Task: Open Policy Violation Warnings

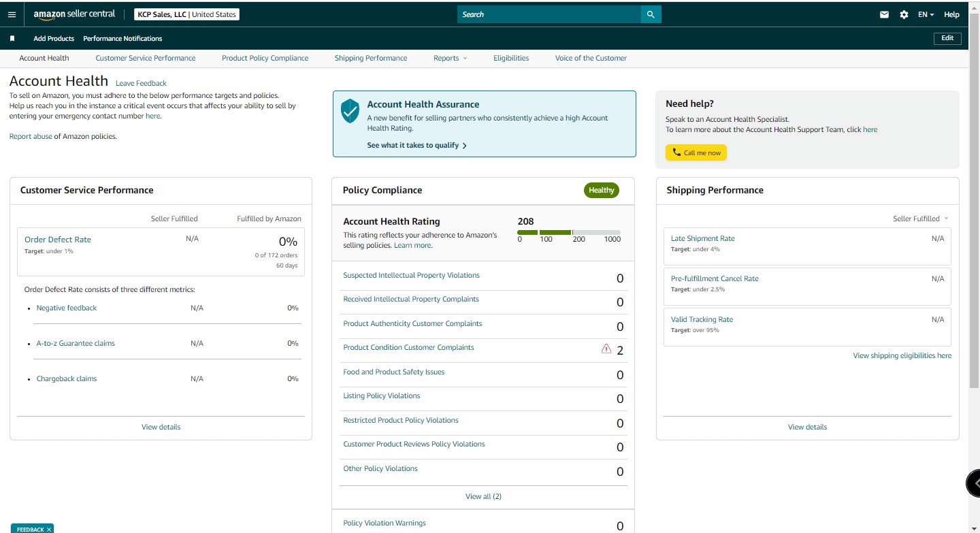Action: pos(385,523)
